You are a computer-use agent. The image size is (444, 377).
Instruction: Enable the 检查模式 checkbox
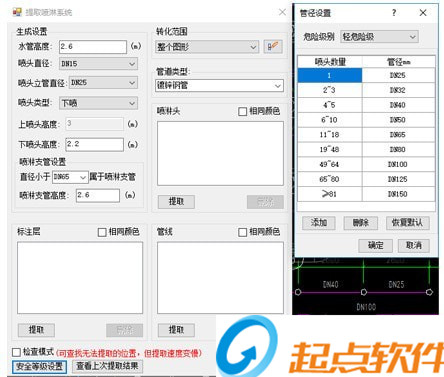coord(16,352)
